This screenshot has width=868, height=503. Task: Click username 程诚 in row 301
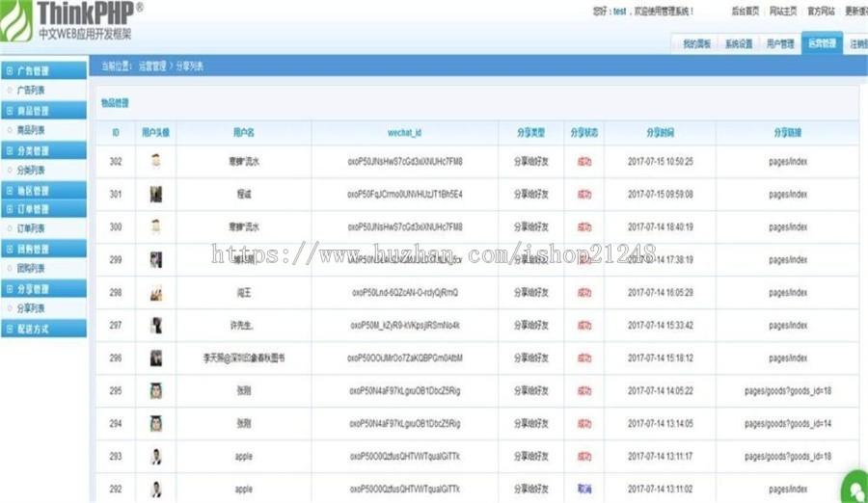click(244, 195)
